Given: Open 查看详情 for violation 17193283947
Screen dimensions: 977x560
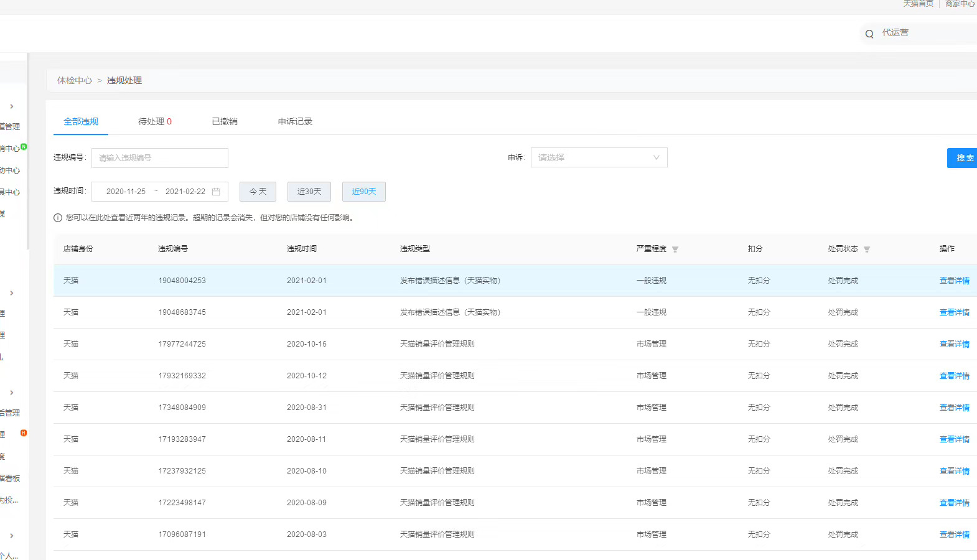Looking at the screenshot, I should point(955,439).
